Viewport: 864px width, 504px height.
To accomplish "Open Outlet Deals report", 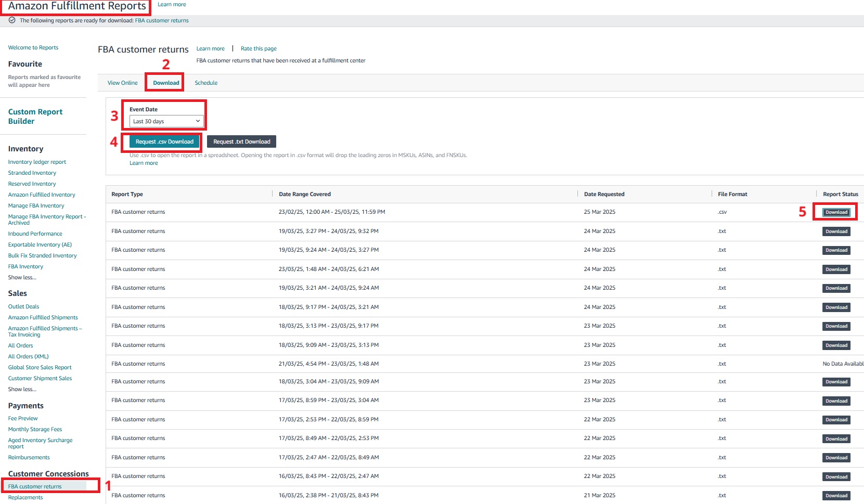I will pos(23,306).
